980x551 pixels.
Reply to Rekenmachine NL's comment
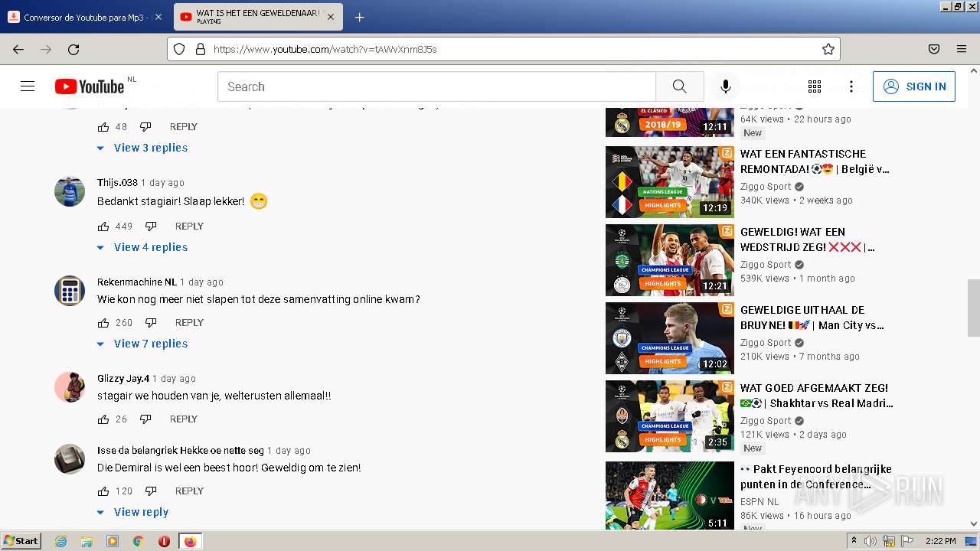tap(189, 323)
